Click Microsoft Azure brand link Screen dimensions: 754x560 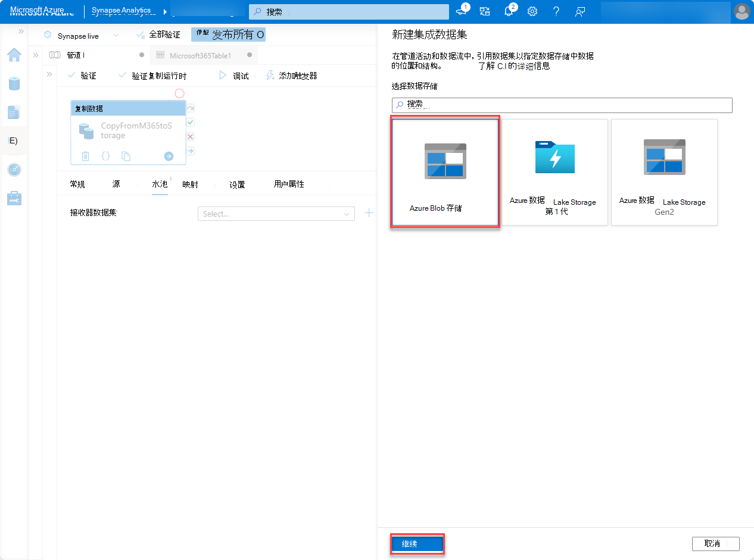pyautogui.click(x=41, y=11)
